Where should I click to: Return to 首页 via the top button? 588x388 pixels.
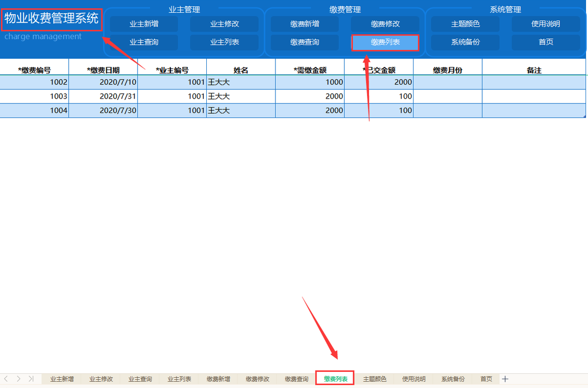click(545, 43)
